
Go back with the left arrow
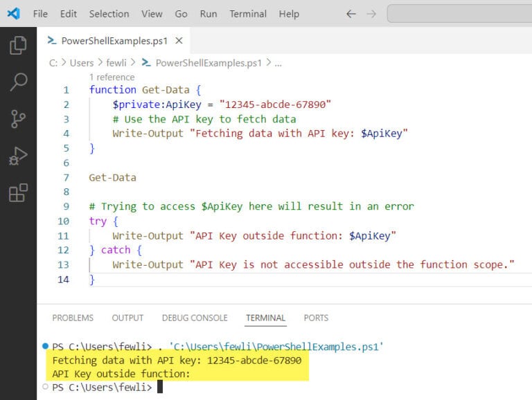351,14
